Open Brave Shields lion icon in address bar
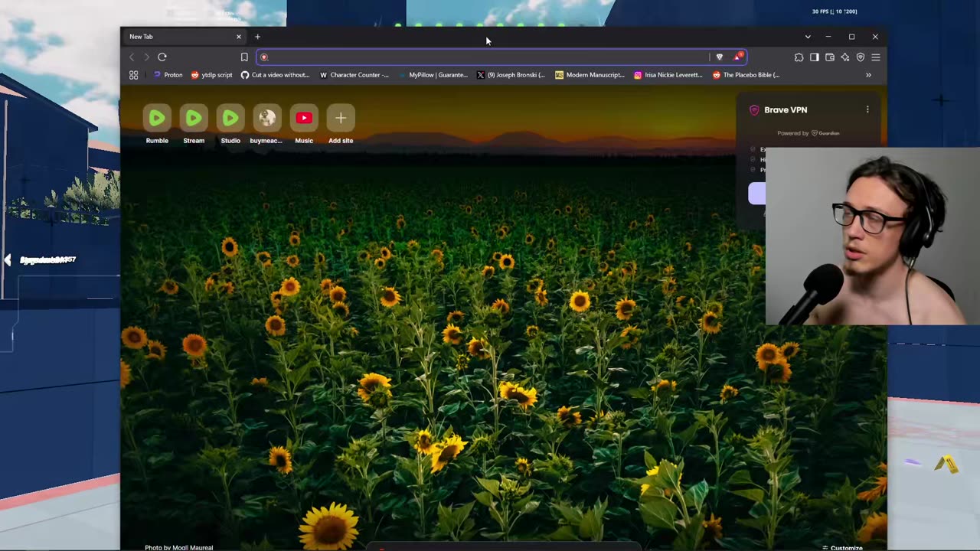 click(x=720, y=57)
